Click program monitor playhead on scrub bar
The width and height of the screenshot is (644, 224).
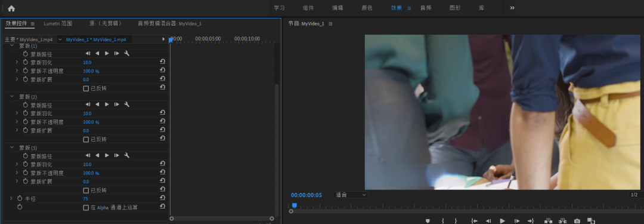(x=294, y=205)
